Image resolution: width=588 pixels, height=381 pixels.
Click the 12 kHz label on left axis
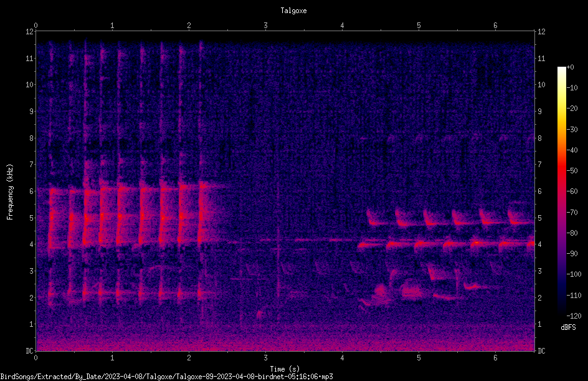tap(30, 32)
